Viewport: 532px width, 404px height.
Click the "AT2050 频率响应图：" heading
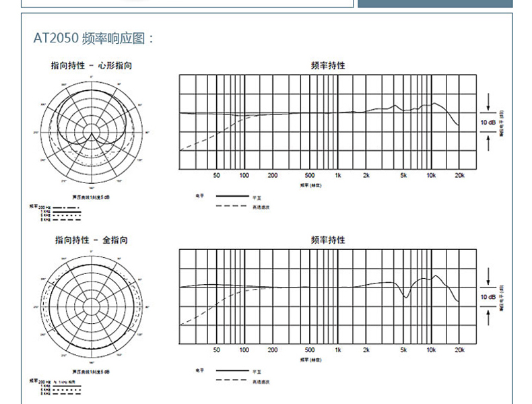[94, 38]
